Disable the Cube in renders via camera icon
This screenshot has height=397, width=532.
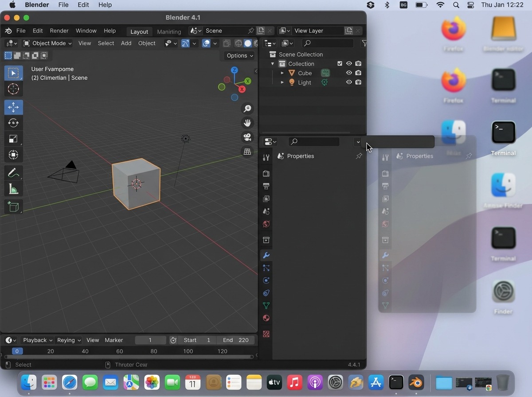point(358,73)
